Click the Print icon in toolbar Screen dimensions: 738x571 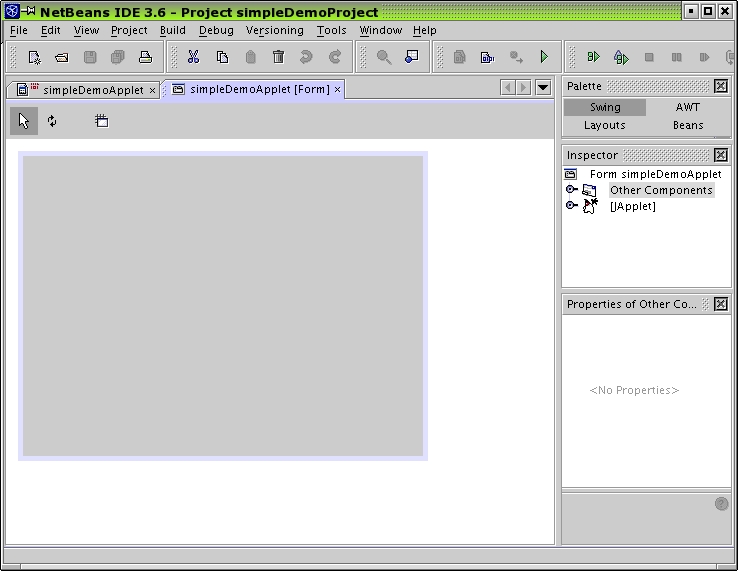click(145, 57)
